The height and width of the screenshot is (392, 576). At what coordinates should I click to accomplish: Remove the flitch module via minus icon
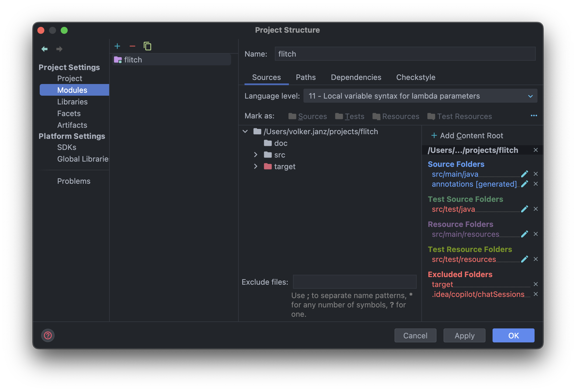132,46
